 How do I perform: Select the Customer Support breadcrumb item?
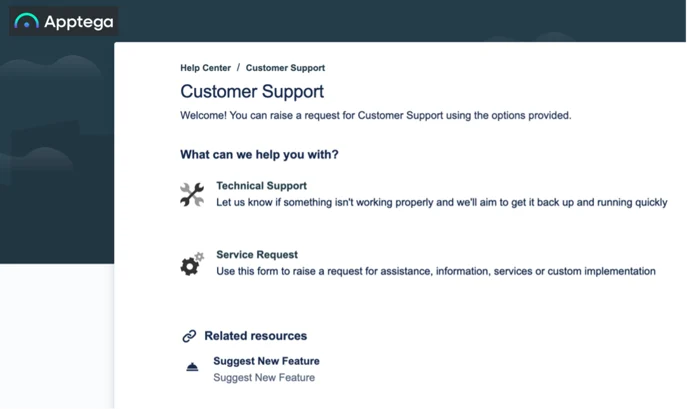tap(285, 68)
